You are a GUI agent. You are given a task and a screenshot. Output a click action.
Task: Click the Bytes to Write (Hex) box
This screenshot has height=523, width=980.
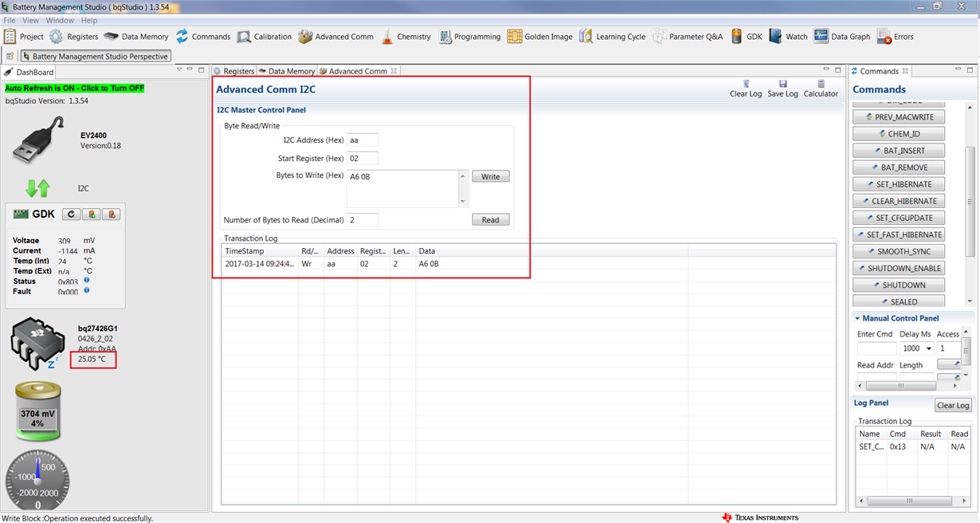coord(402,188)
